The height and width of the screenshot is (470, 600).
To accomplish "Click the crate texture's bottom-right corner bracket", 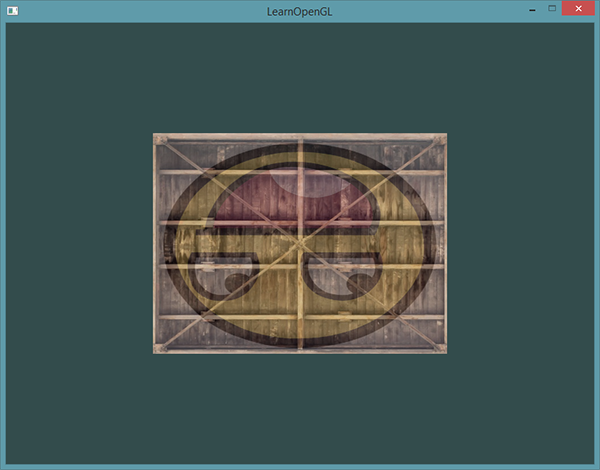I will 441,347.
